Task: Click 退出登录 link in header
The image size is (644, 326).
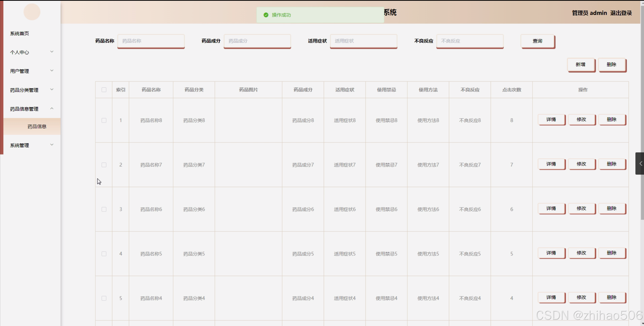Action: pos(621,13)
